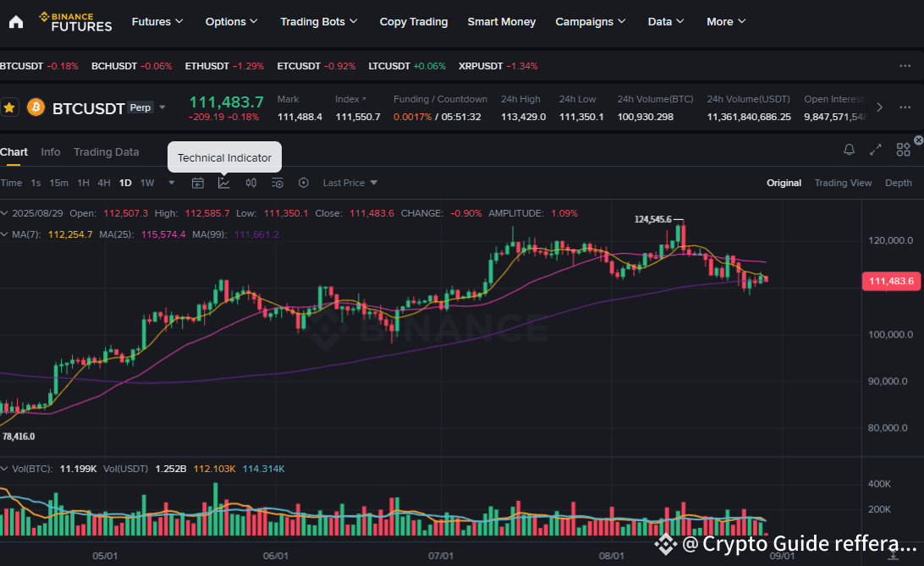Go to Copy Trading page
This screenshot has width=924, height=566.
click(414, 22)
